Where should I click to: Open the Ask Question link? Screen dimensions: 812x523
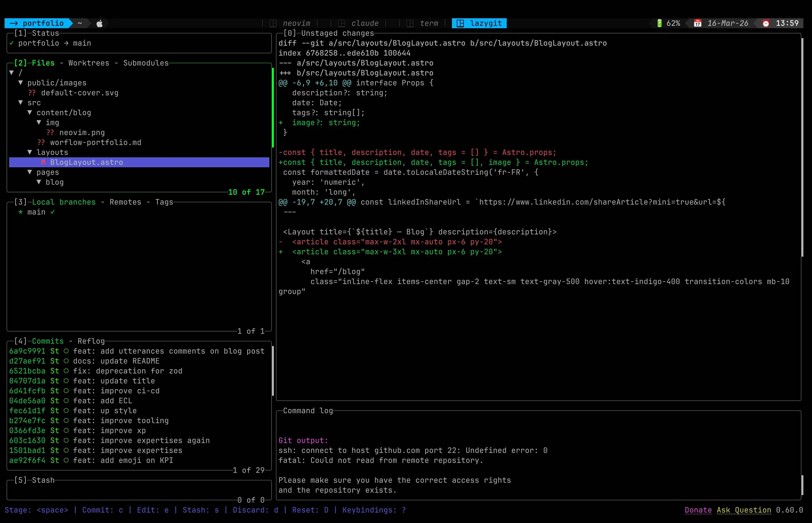[744, 510]
